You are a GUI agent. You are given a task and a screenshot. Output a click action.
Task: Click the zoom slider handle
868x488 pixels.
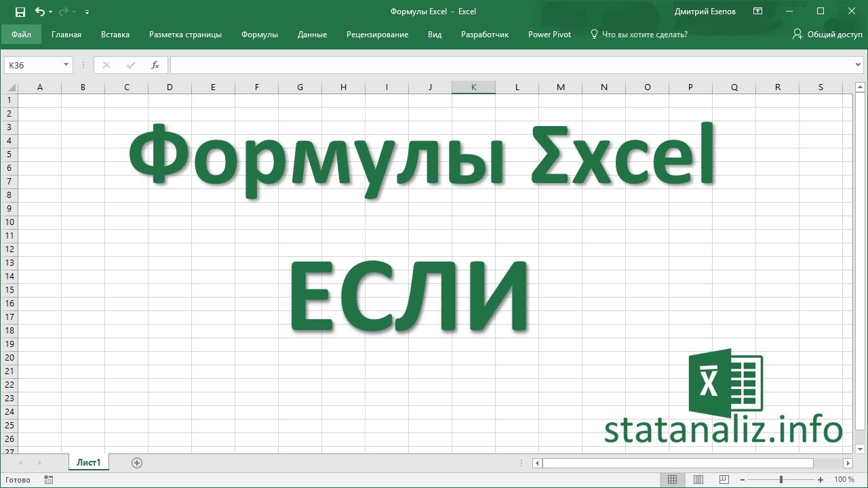782,479
